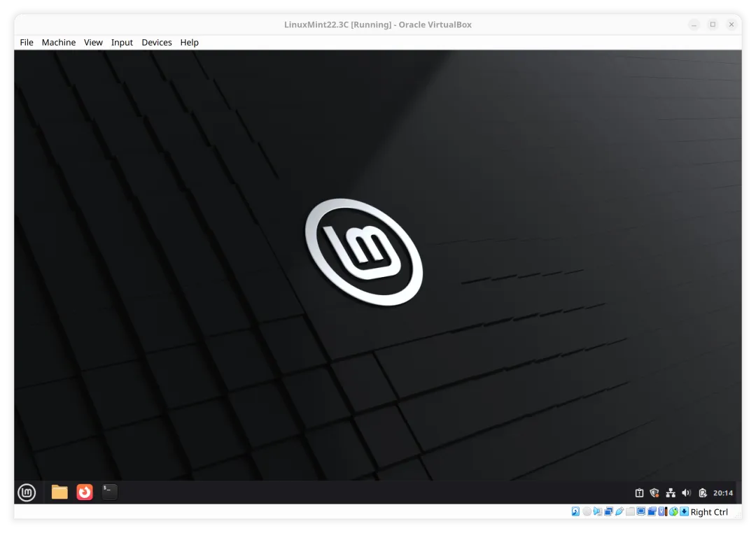
Task: Minimize the VirtualBox VM window
Action: click(x=694, y=24)
